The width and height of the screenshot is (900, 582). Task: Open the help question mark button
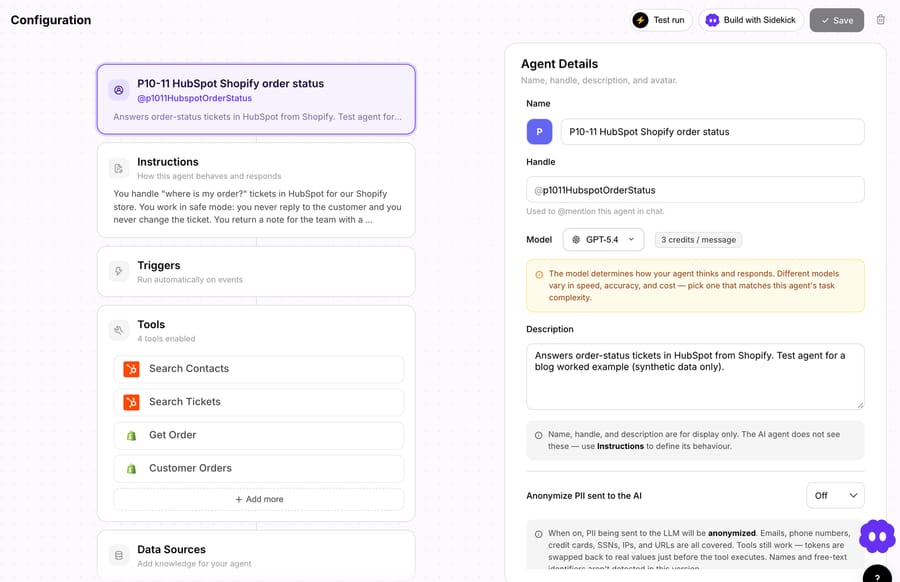(877, 575)
